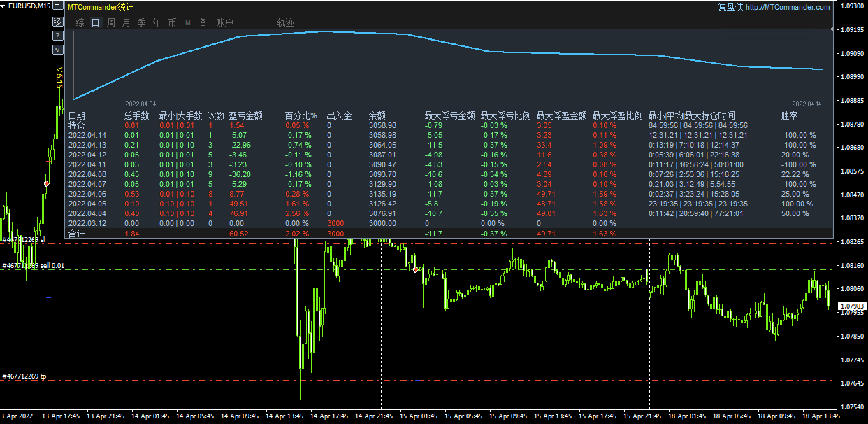The height and width of the screenshot is (424, 868).
Task: Open the 账户 account tab
Action: click(x=224, y=22)
